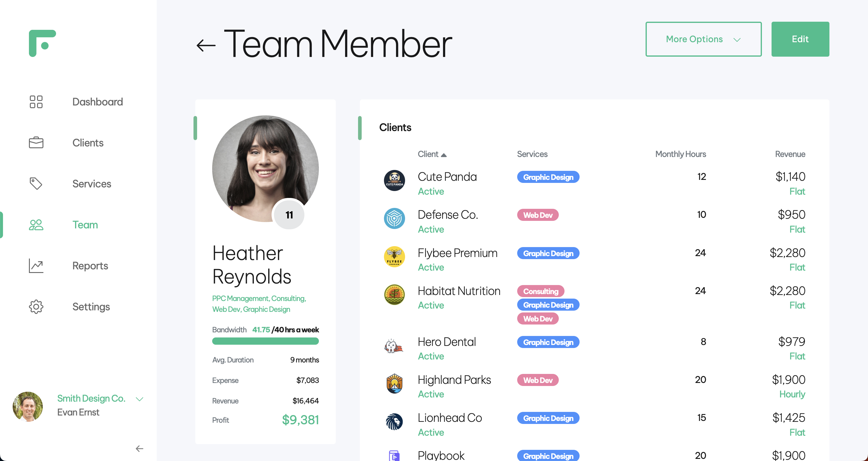This screenshot has height=461, width=868.
Task: Click the Flybee Premium bee logo
Action: coord(394,257)
